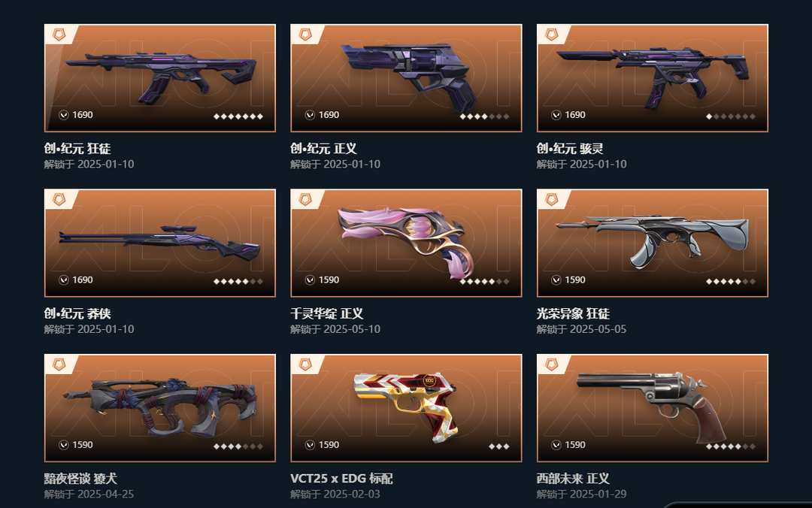Open the 创•纪元 骇灵 SMG skin card
Screen dimensions: 812x508
[x=653, y=77]
